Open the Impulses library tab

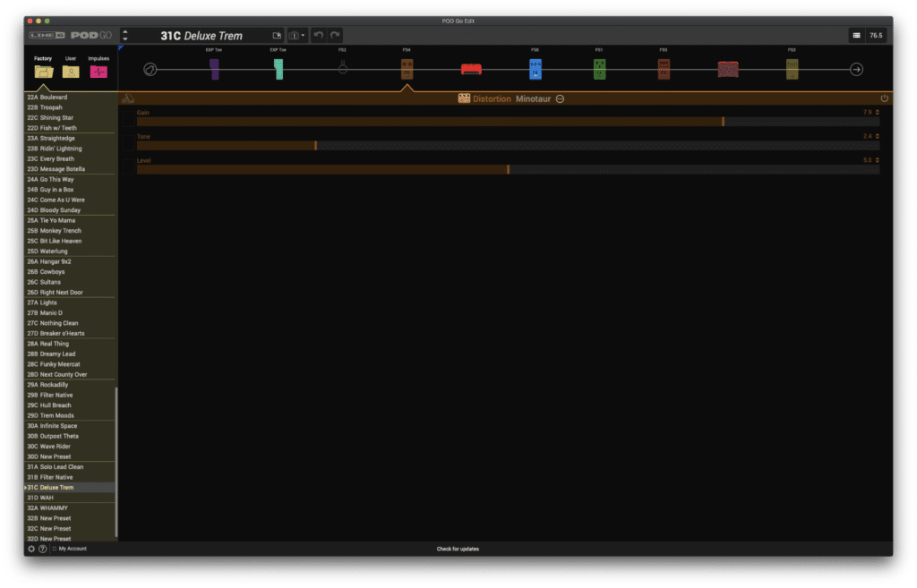point(99,72)
